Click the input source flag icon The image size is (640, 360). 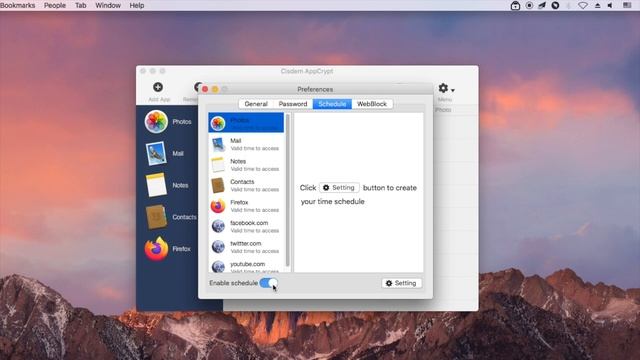[627, 5]
